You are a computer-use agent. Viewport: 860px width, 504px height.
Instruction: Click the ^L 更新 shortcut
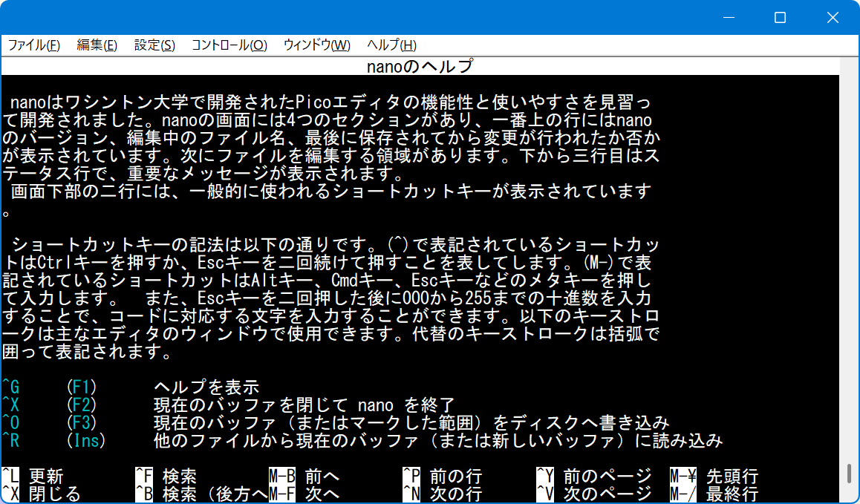33,476
